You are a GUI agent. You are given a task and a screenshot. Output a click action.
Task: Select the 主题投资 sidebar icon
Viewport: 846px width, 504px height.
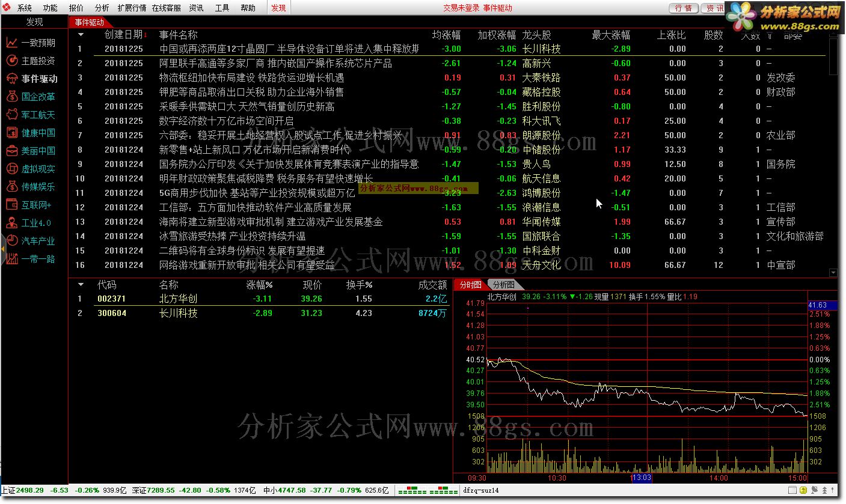tap(11, 61)
